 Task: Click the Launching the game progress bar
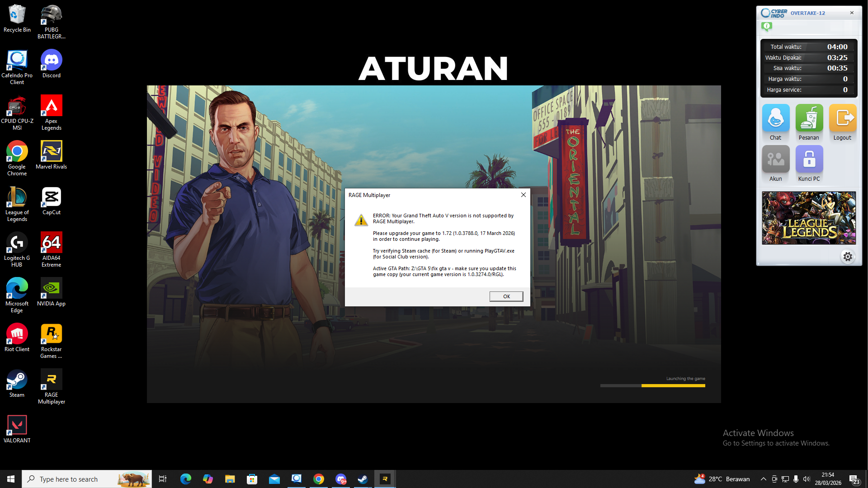(x=652, y=385)
